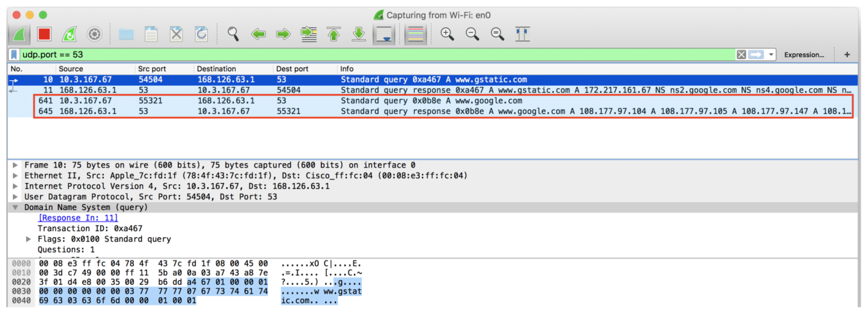This screenshot has height=315, width=868.
Task: Add a filter button with plus
Action: coord(847,55)
